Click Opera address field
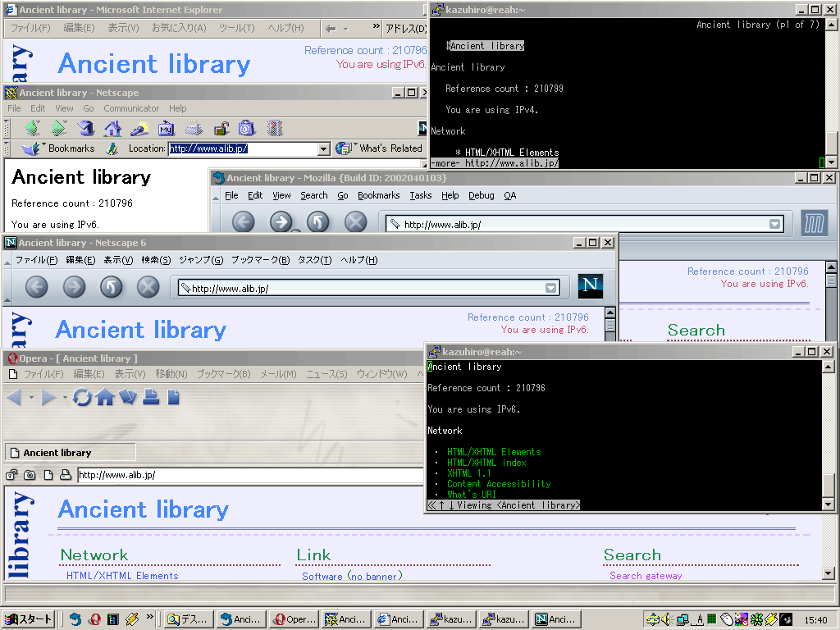Image resolution: width=840 pixels, height=630 pixels. click(x=251, y=475)
